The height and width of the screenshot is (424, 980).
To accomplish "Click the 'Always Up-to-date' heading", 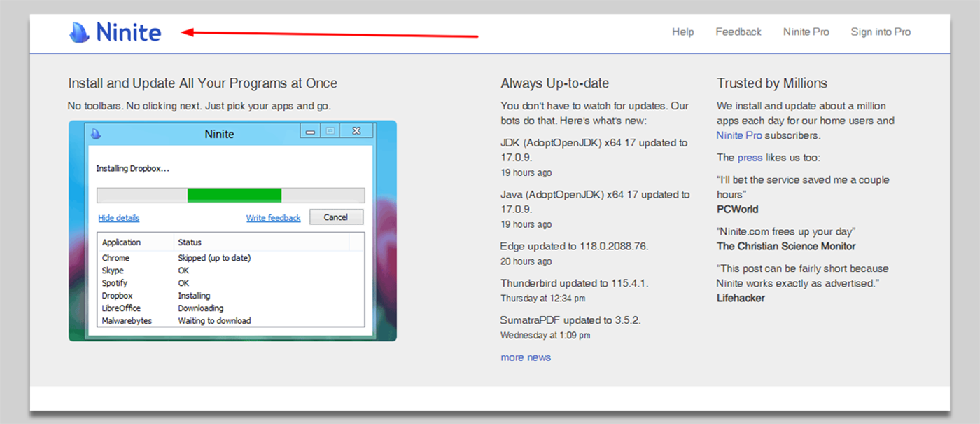I will [x=555, y=83].
